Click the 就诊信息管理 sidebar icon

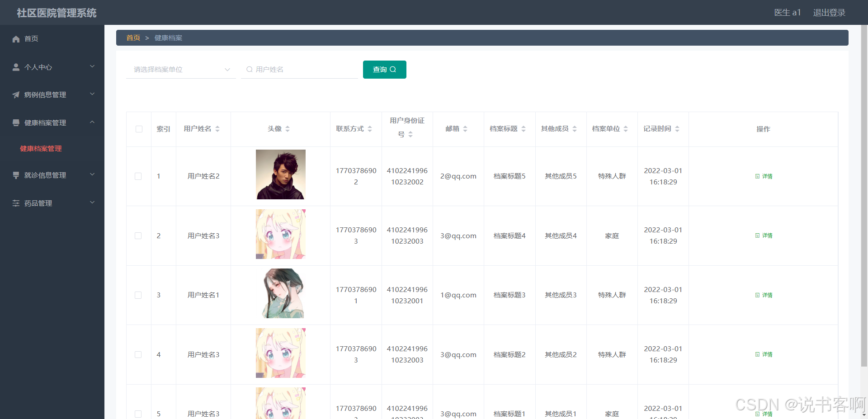16,175
